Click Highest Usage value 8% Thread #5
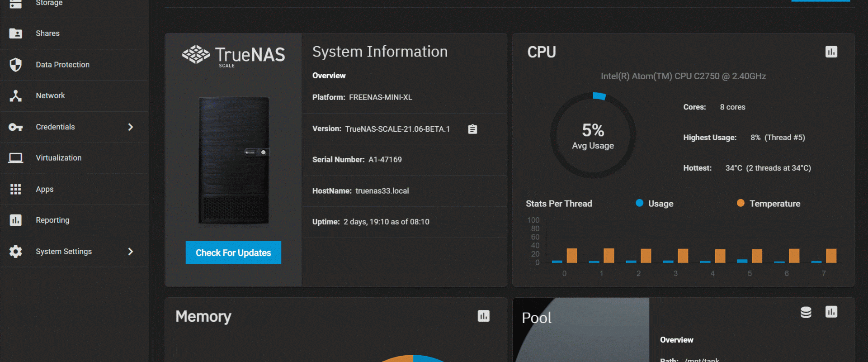868x362 pixels. click(x=778, y=138)
